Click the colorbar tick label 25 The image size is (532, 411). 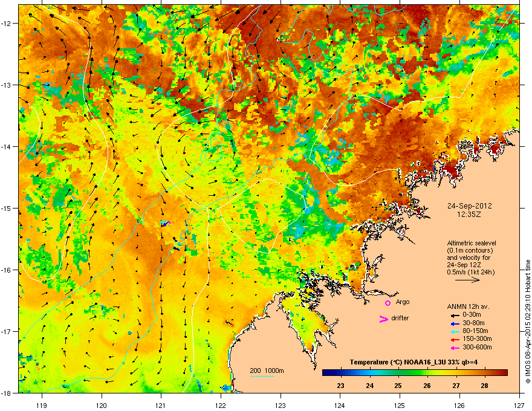click(x=398, y=386)
